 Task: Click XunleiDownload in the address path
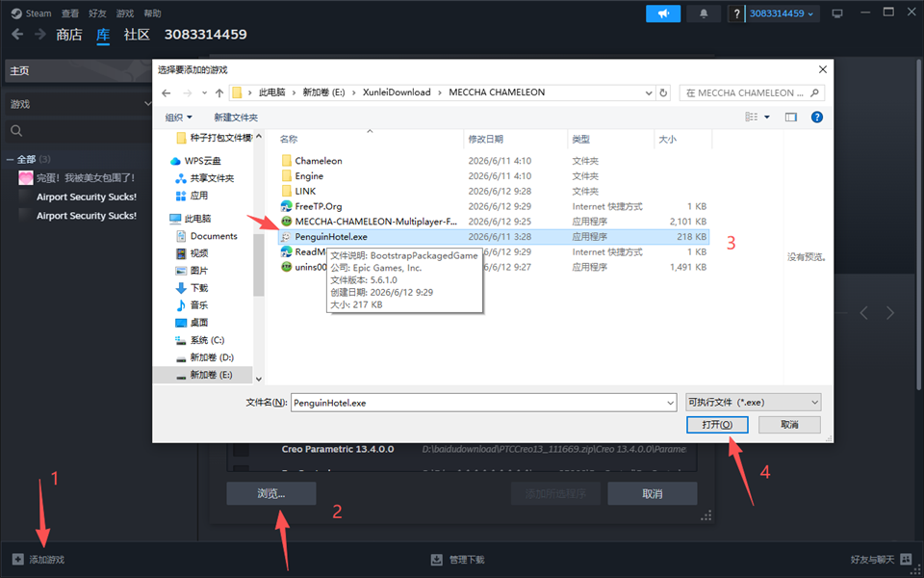(x=397, y=92)
